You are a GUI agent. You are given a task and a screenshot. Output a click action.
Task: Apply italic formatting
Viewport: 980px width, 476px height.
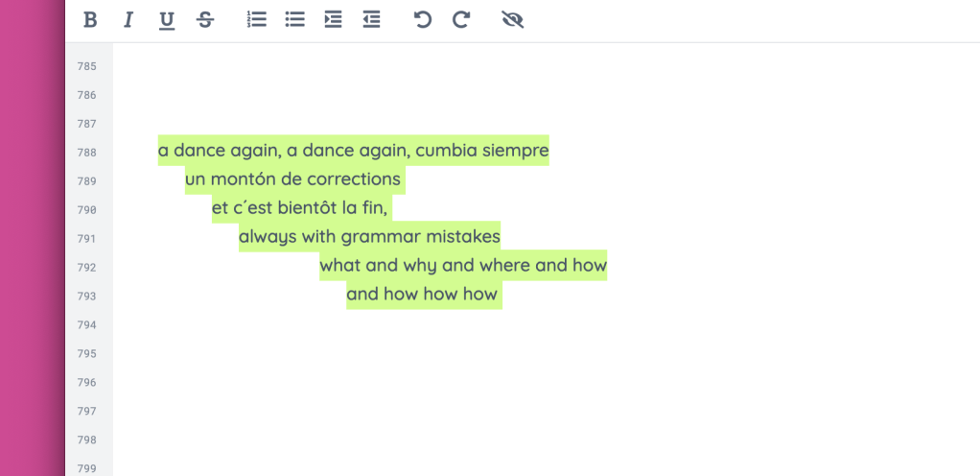tap(128, 20)
